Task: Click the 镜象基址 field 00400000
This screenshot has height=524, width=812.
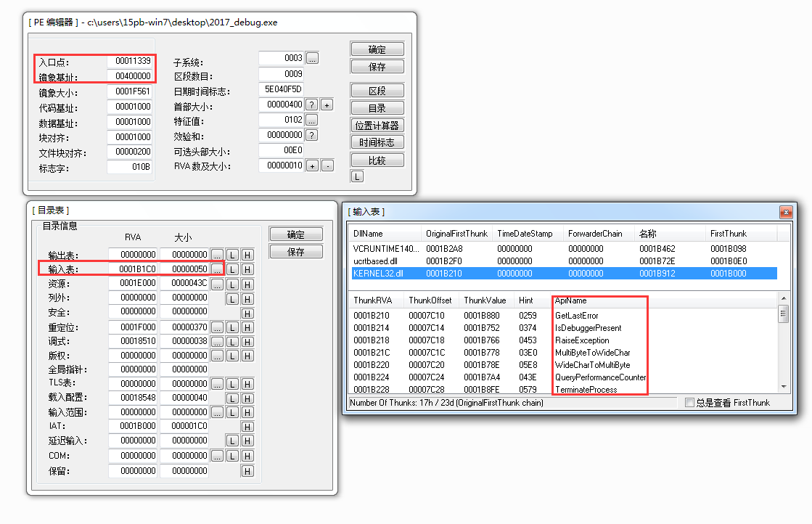Action: pos(129,76)
